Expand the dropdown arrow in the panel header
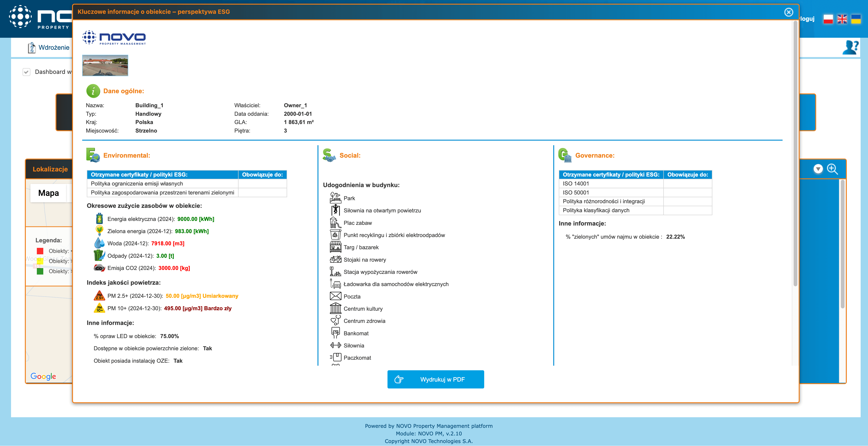 [818, 169]
